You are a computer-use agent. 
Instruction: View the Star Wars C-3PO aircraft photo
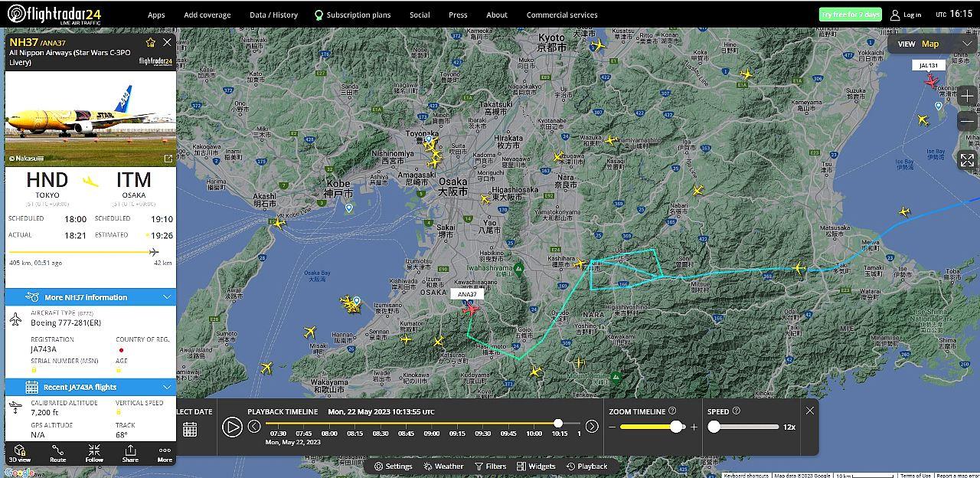[x=90, y=117]
